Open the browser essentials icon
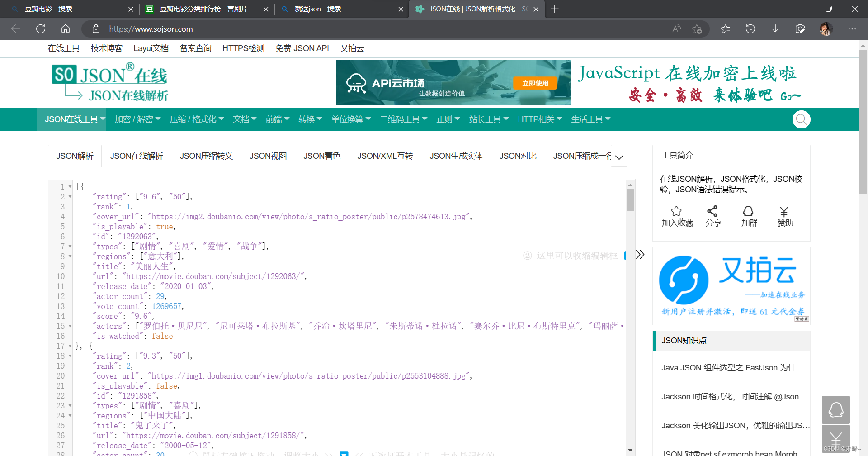Screen dimensions: 868x456 [800, 29]
